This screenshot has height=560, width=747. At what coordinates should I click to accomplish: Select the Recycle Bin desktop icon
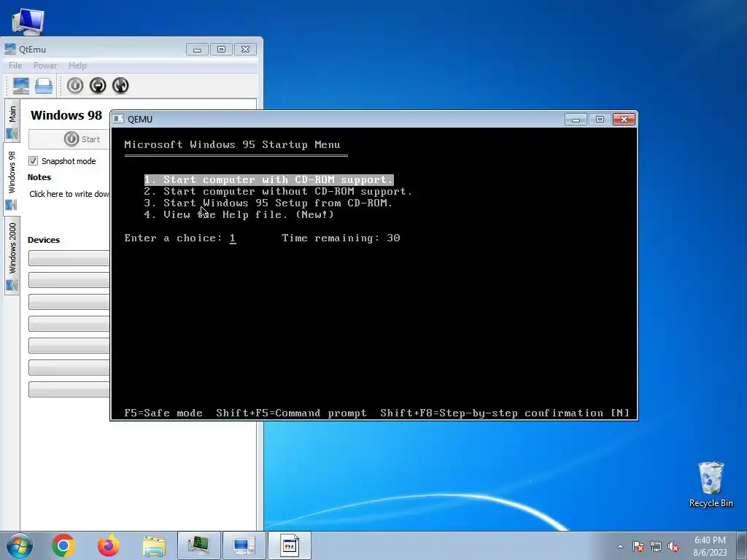tap(711, 484)
